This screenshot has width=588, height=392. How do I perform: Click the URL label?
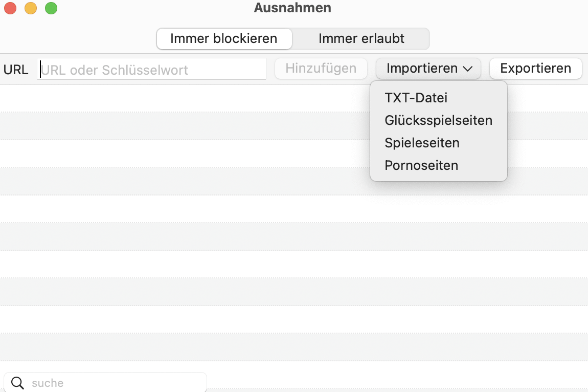click(16, 70)
